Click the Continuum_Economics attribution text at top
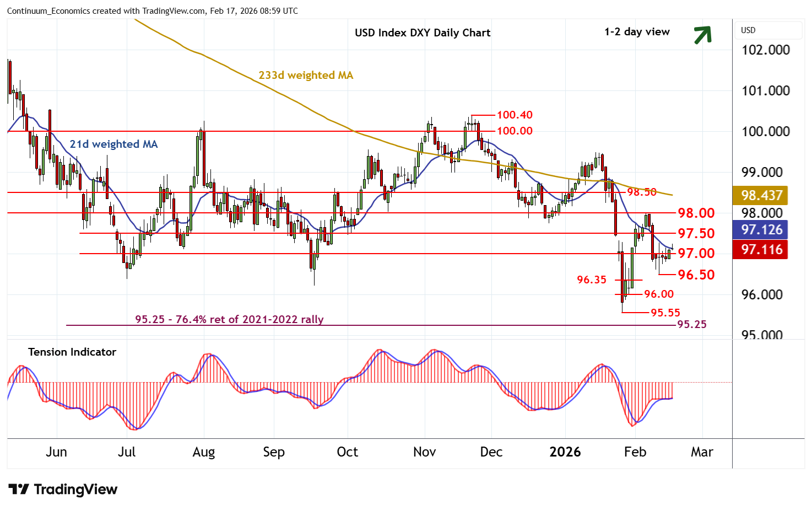The height and width of the screenshot is (510, 812). click(x=153, y=11)
